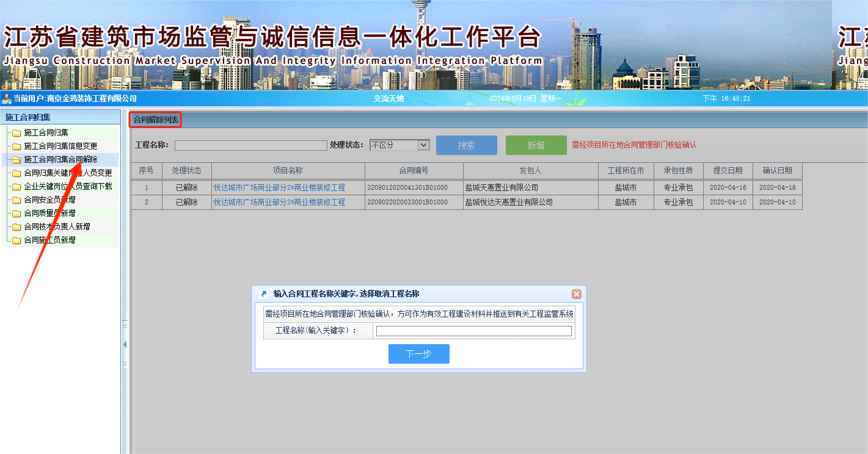
Task: Click the open folder icon beside 施工合同归集合同解除
Action: click(16, 160)
